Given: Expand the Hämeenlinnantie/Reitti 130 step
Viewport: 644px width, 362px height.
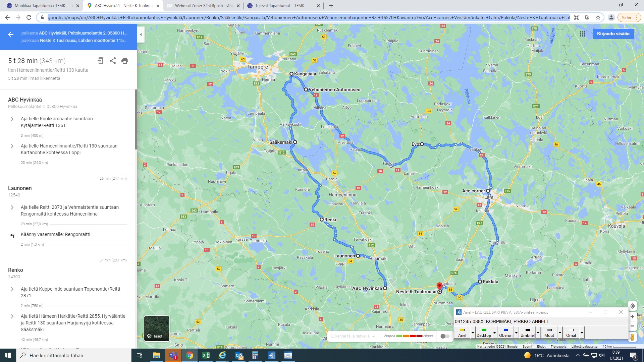Looking at the screenshot, I should (12, 146).
